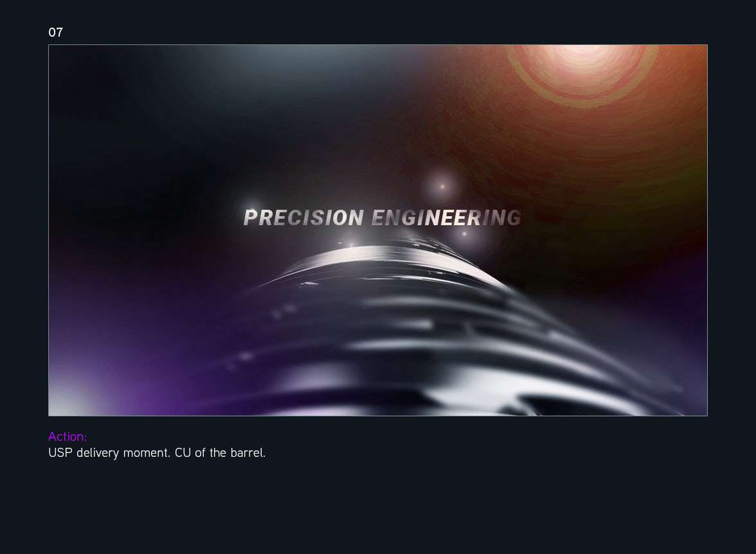The width and height of the screenshot is (756, 554).
Task: Click the word PRECISION in the frame
Action: pos(303,217)
